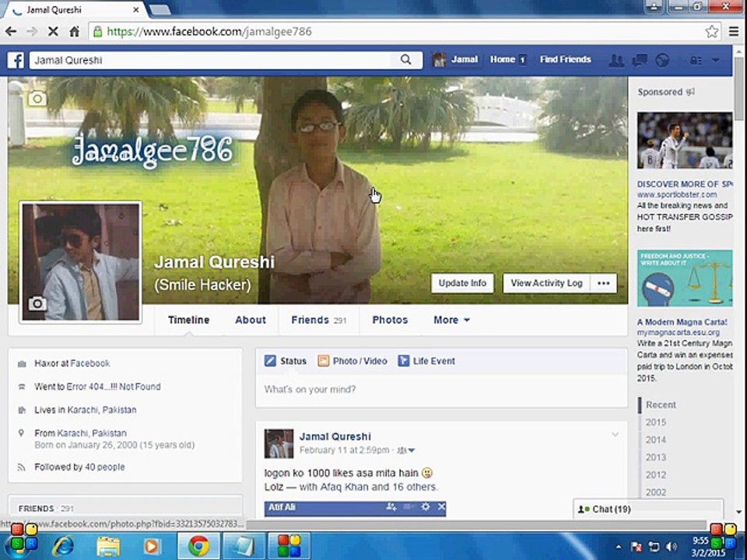Open the notifications globe icon
The image size is (747, 560).
pyautogui.click(x=662, y=61)
